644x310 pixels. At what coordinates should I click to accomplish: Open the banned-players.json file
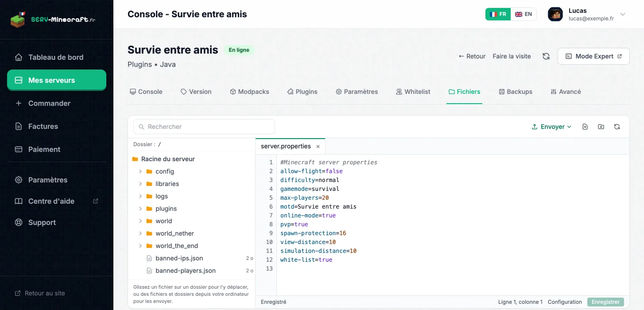[191, 271]
